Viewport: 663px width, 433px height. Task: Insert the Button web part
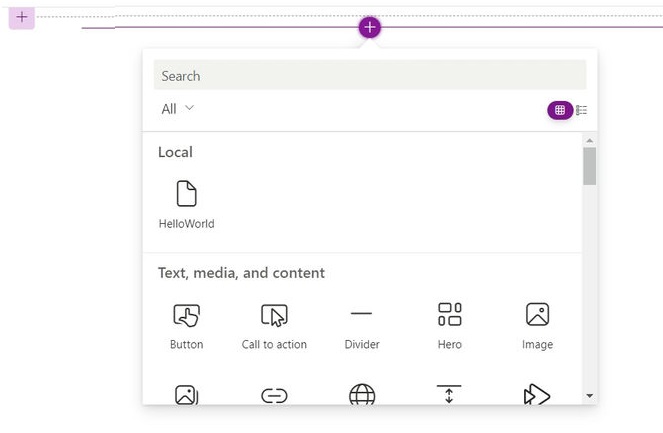click(x=186, y=326)
